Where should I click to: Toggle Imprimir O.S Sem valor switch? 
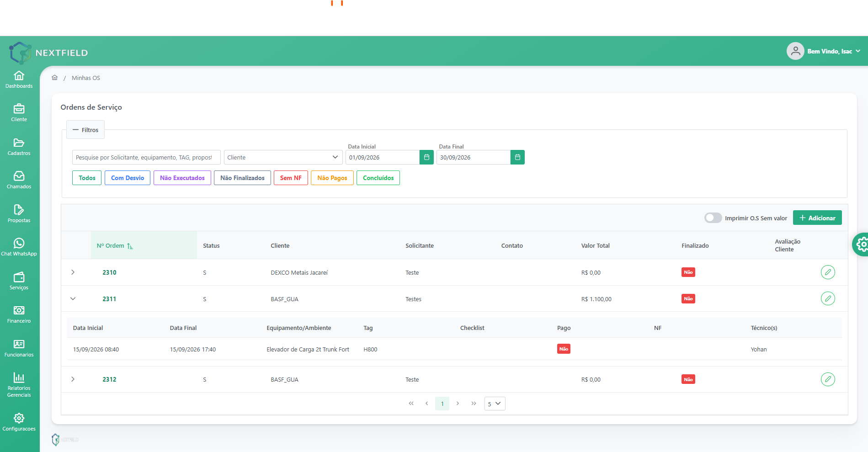pos(713,218)
